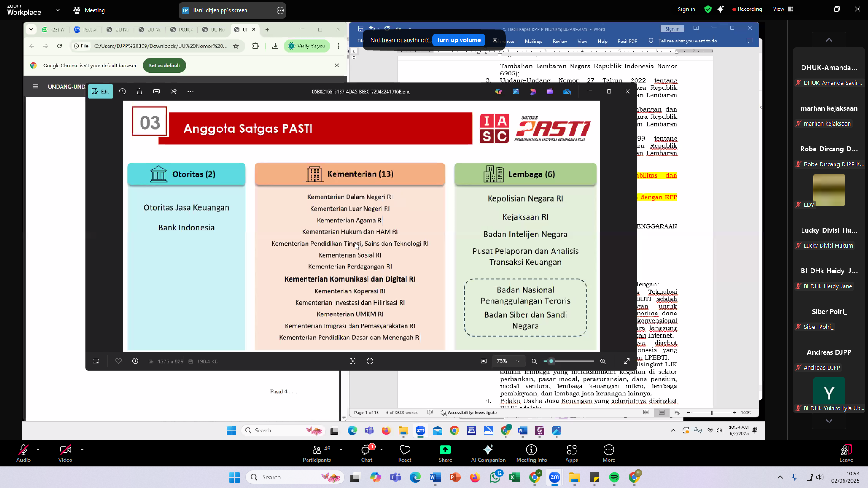Rotate the image in Photos viewer
The width and height of the screenshot is (868, 488).
[x=123, y=91]
